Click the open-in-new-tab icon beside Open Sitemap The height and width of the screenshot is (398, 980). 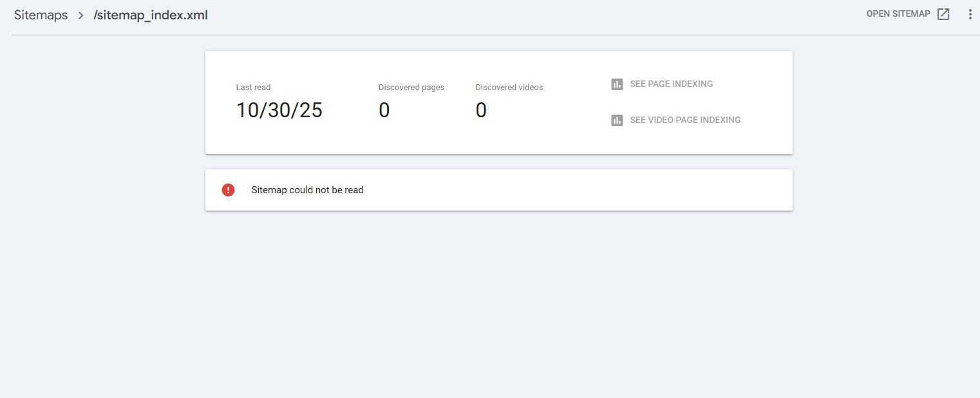pyautogui.click(x=943, y=14)
